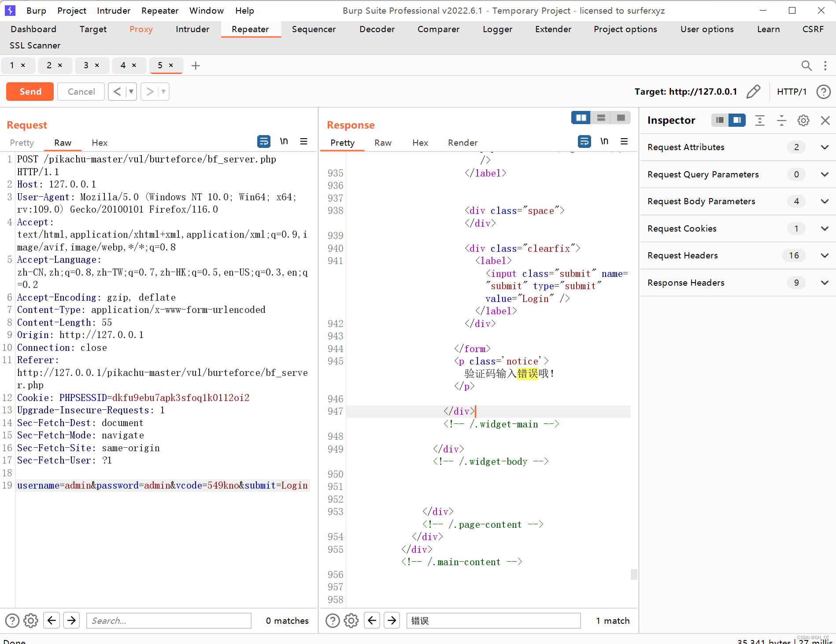Switch Response view to Render tab
Screen dimensions: 836x644
coord(462,143)
